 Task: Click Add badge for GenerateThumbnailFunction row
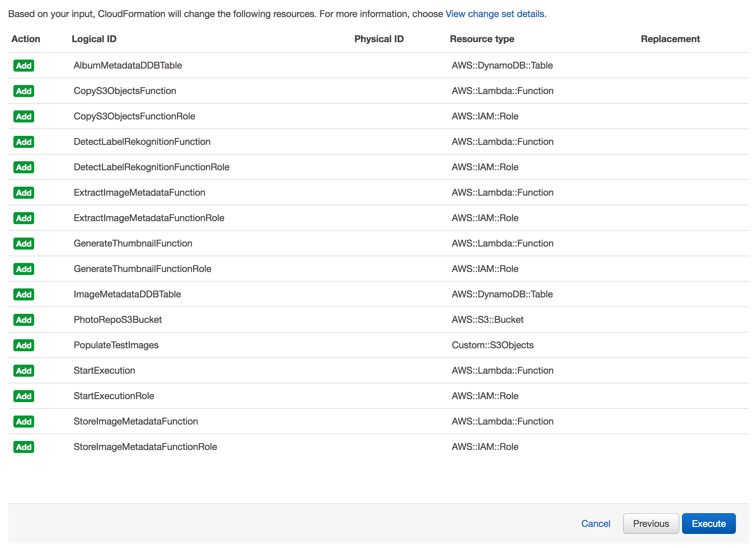tap(24, 244)
